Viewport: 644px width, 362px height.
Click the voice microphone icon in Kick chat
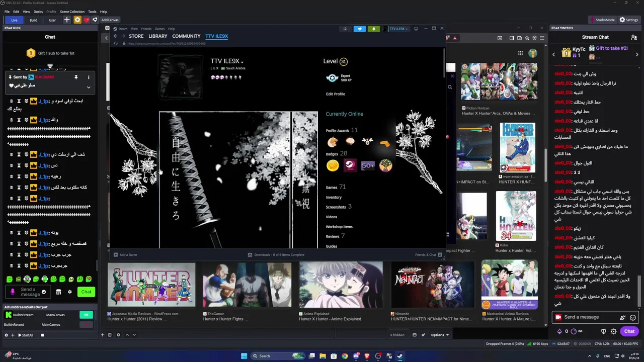coord(13,292)
